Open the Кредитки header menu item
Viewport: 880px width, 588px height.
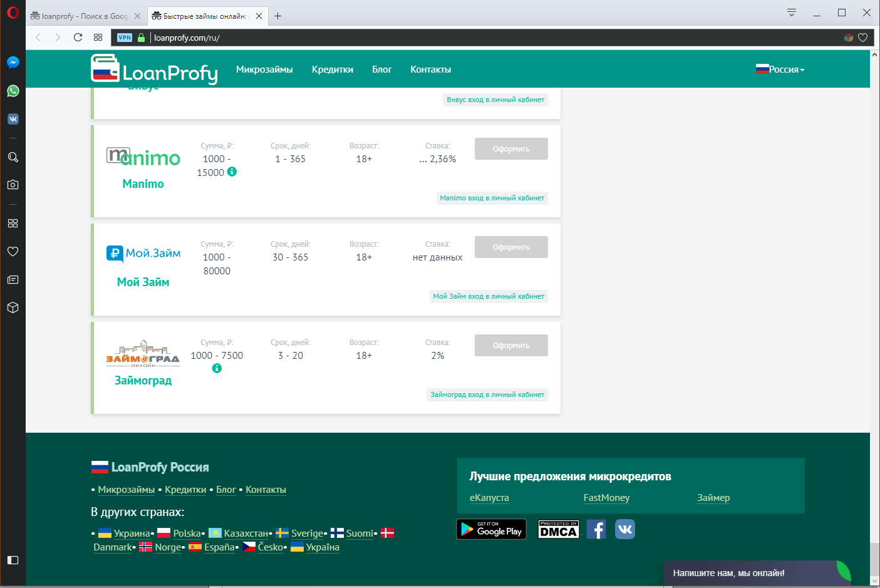[333, 70]
